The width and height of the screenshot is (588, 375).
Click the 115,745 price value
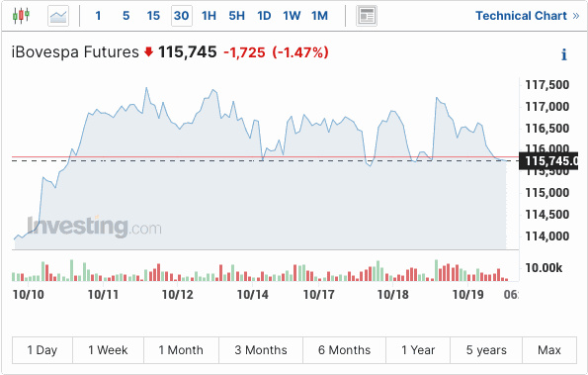click(187, 52)
